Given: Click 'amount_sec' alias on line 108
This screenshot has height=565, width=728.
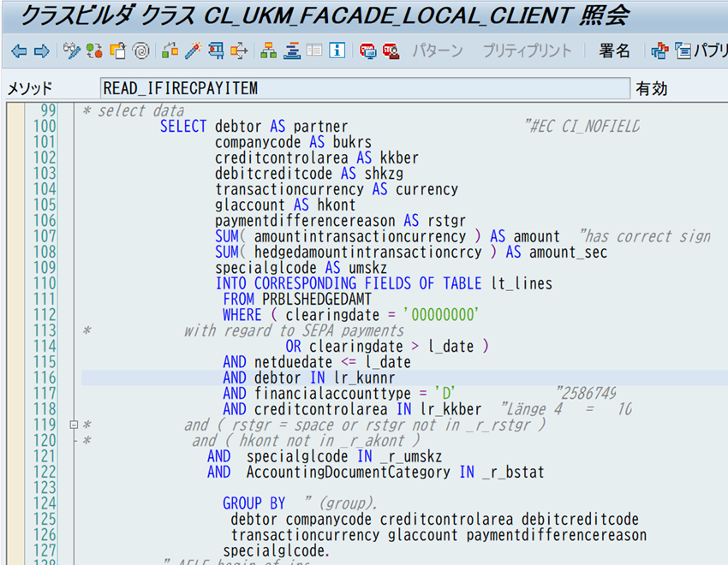Looking at the screenshot, I should pos(568,252).
